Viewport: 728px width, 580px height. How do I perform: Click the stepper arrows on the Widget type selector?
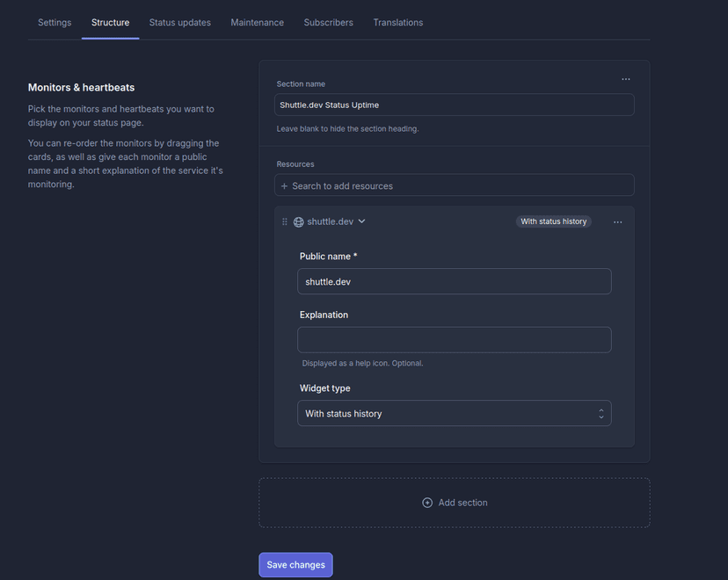tap(602, 413)
